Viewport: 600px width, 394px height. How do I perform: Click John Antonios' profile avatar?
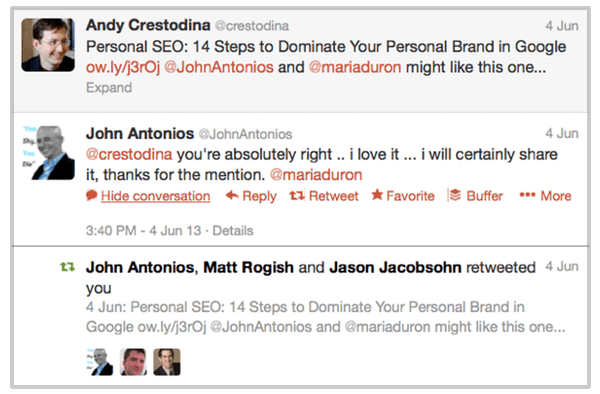tap(48, 153)
